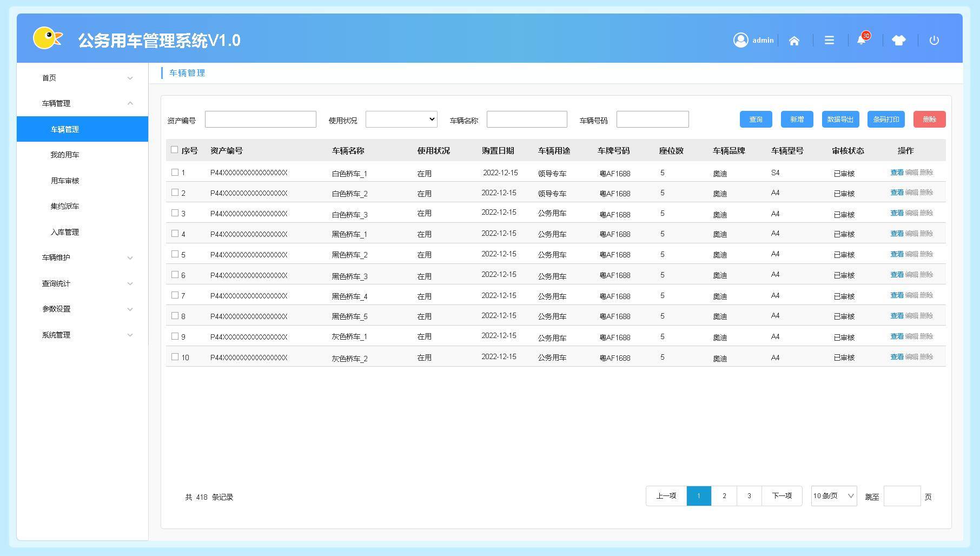Click the yellow duck logo
The image size is (980, 556).
coord(47,38)
